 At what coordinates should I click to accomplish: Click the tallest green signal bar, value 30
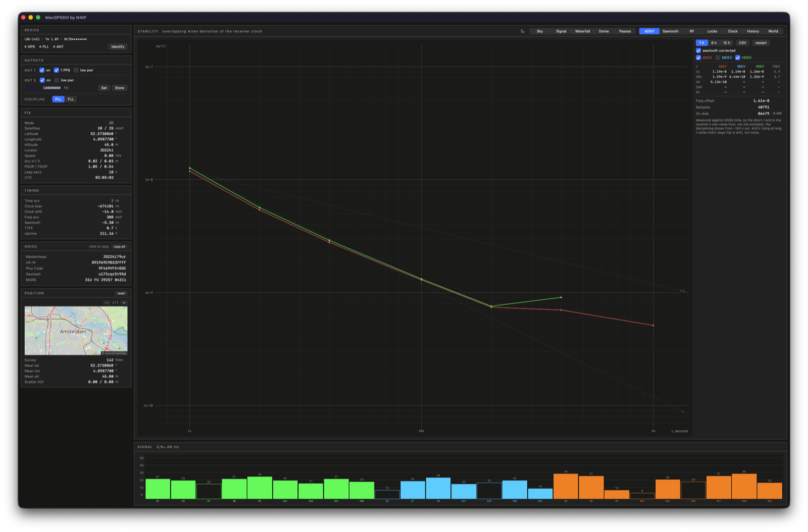pyautogui.click(x=260, y=488)
